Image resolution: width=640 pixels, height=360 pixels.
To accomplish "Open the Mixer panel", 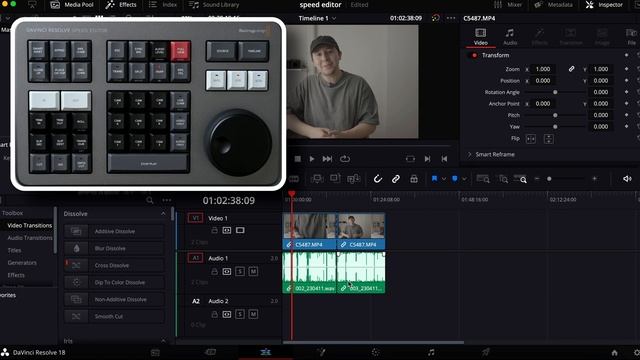I will pyautogui.click(x=508, y=5).
